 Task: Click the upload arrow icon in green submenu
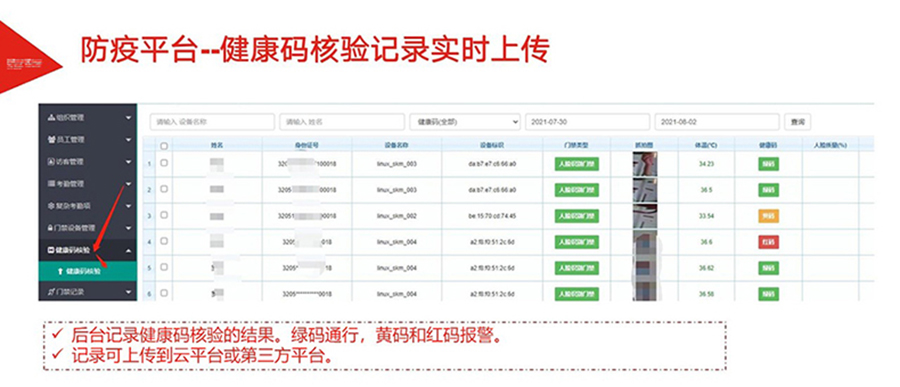(60, 271)
